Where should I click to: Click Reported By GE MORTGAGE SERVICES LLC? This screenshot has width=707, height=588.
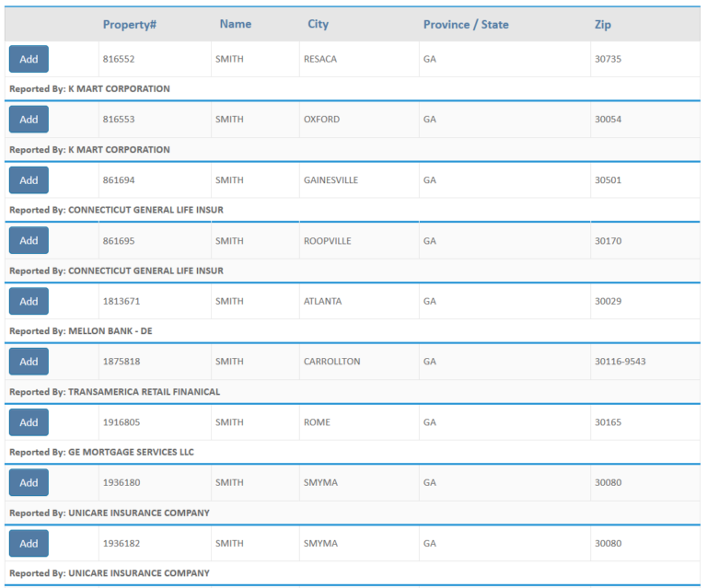pyautogui.click(x=101, y=452)
